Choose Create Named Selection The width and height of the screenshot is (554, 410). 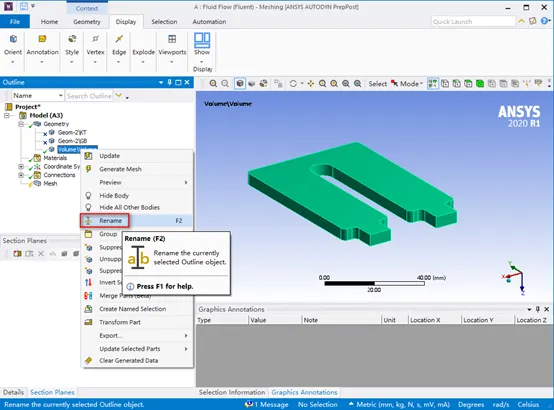[x=137, y=309]
